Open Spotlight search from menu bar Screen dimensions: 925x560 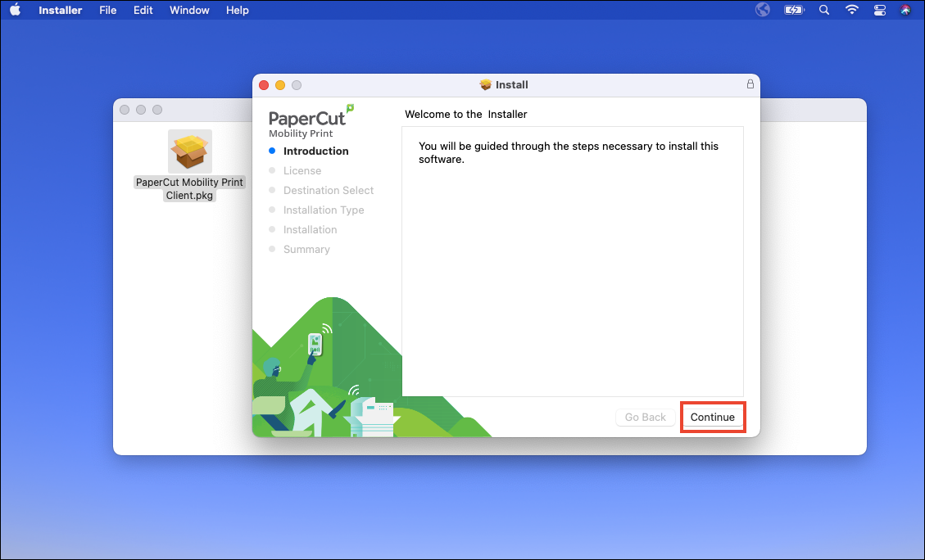tap(823, 10)
